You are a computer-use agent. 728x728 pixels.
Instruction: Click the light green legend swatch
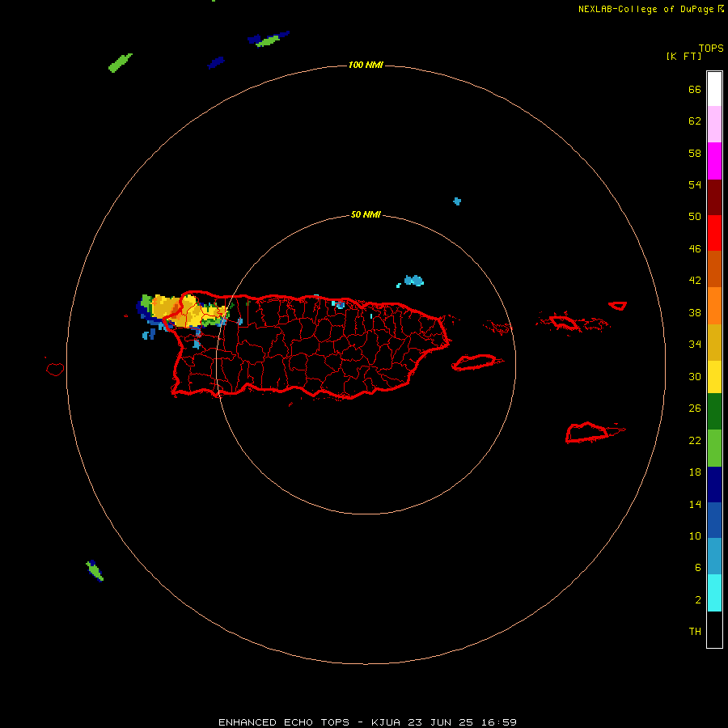pos(714,448)
